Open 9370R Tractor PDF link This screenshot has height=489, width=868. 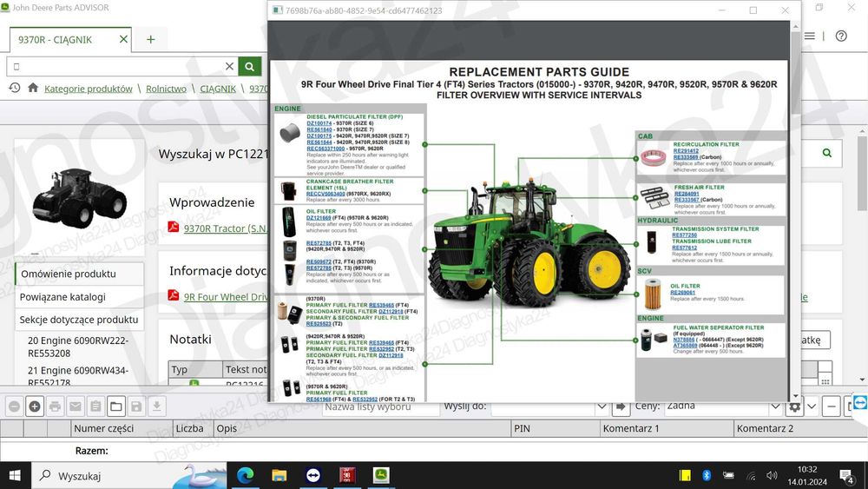click(226, 228)
